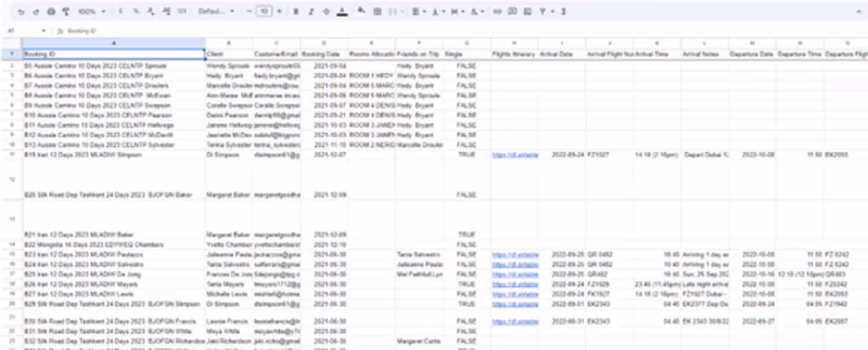Select row 2 header number
Screen dimensions: 868x350
pos(11,66)
